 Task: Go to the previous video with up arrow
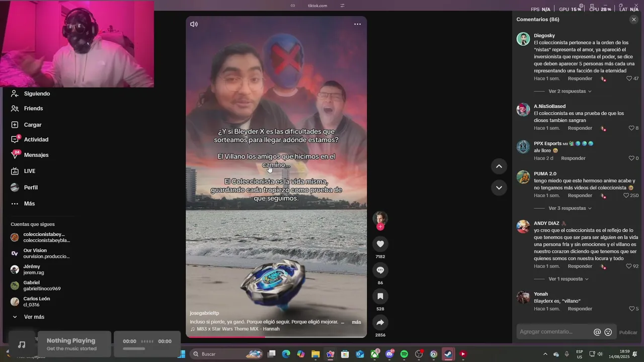499,166
